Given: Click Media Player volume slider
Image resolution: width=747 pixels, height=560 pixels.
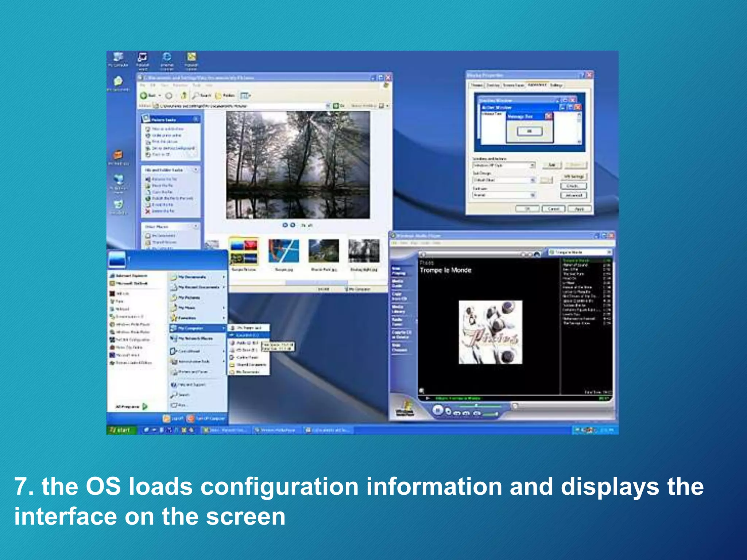Looking at the screenshot, I should coord(491,414).
